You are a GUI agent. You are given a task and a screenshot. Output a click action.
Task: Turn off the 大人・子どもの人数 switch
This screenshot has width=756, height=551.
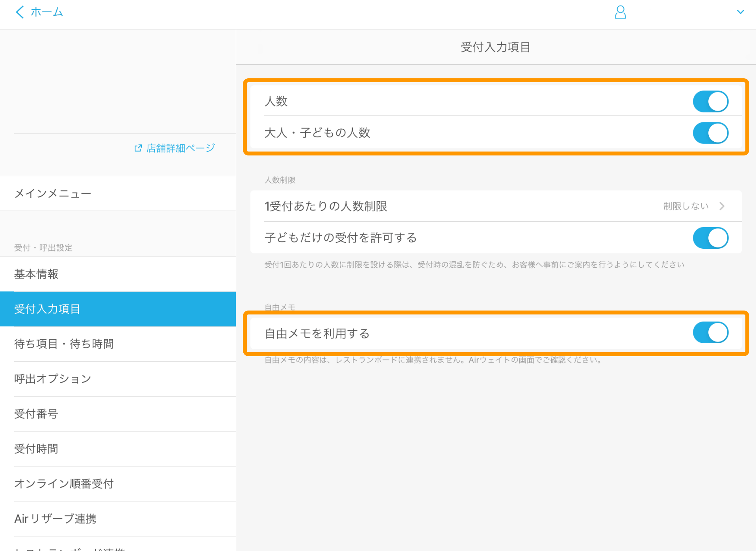click(710, 133)
